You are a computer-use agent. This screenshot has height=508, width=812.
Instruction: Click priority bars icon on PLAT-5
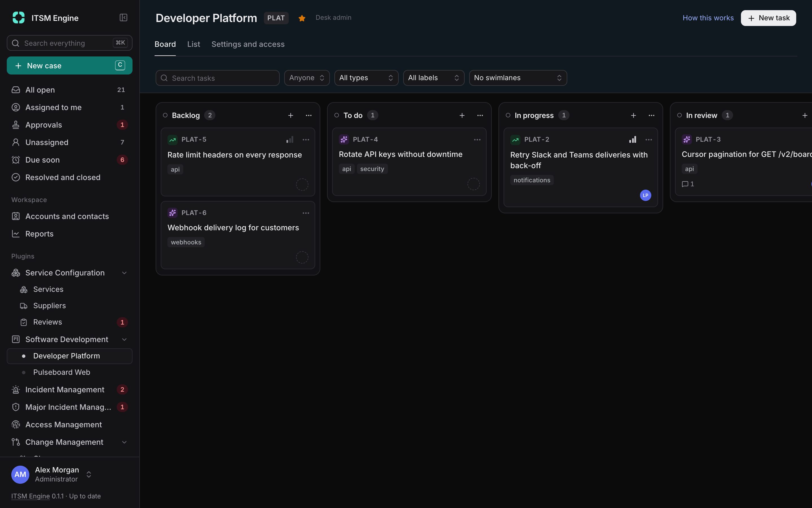coord(290,139)
